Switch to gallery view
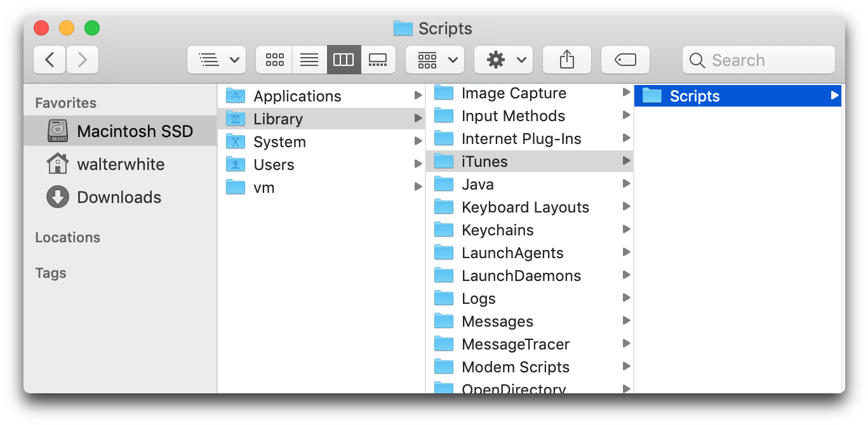The width and height of the screenshot is (868, 425). (x=378, y=60)
